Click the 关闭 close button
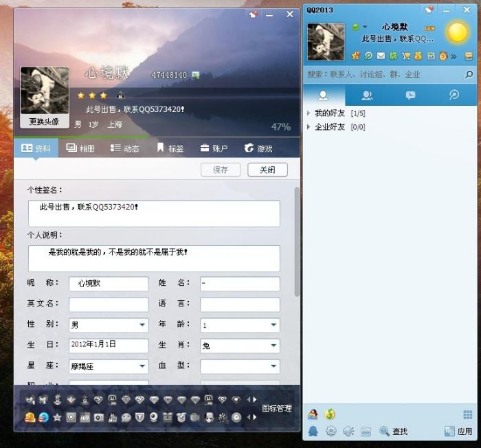Viewport: 481px width, 448px height. [x=267, y=170]
